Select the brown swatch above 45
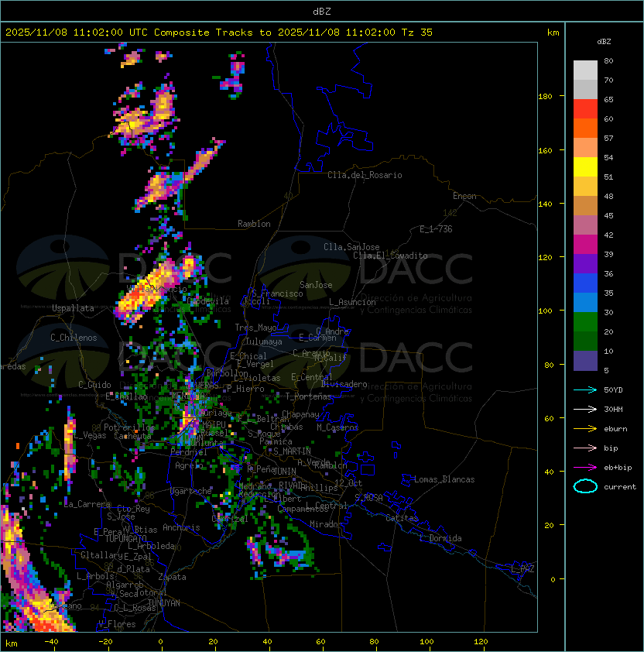 (585, 205)
